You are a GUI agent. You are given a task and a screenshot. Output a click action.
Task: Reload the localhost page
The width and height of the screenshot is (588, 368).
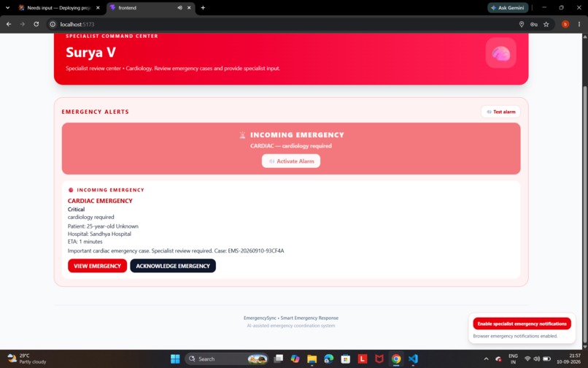(x=36, y=24)
